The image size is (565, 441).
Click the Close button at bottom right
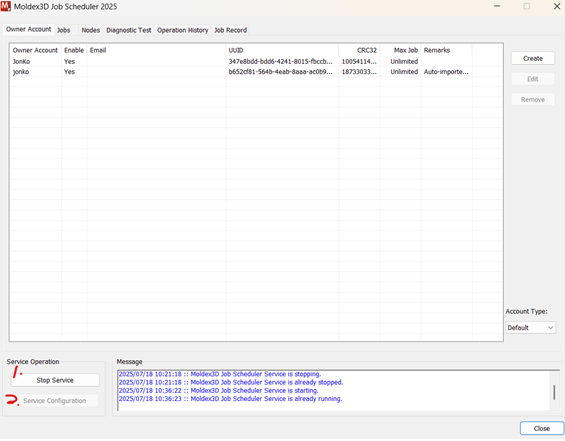coord(542,428)
